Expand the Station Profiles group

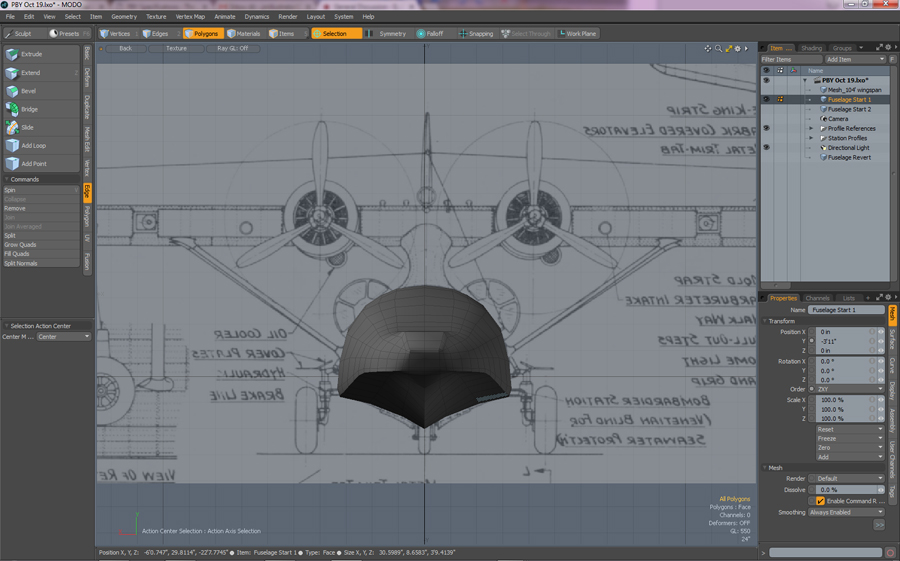811,138
